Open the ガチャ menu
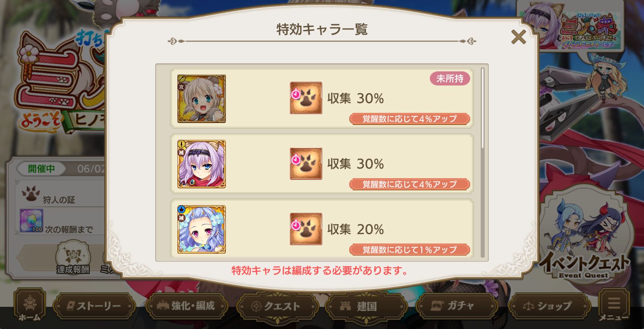The width and height of the screenshot is (644, 329). (456, 306)
